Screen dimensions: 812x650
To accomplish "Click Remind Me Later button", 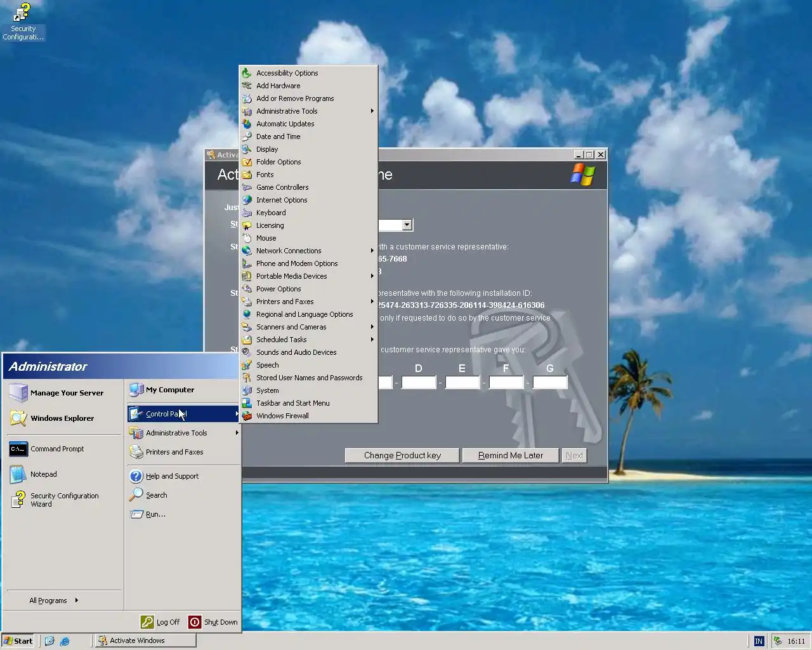I will point(511,455).
